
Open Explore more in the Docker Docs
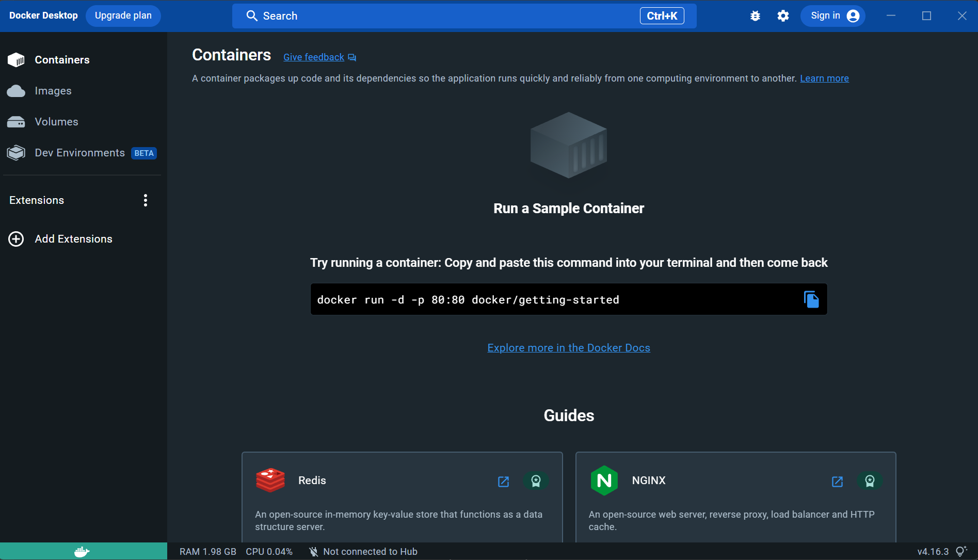click(569, 348)
